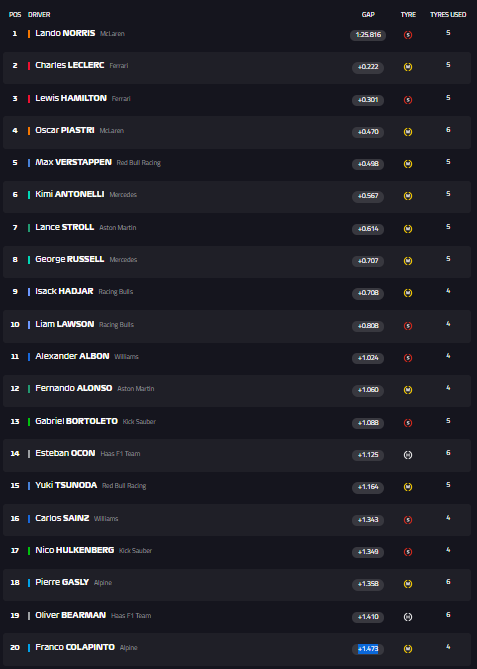The height and width of the screenshot is (669, 477).
Task: Select Pierre Gasly's result row
Action: (237, 585)
